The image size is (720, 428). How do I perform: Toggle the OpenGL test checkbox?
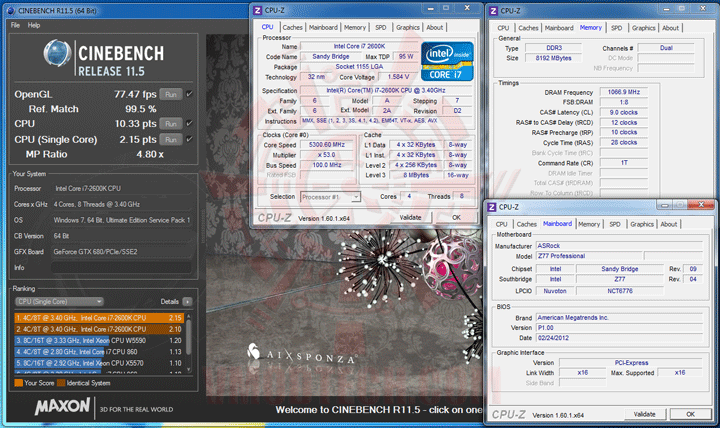[x=189, y=94]
